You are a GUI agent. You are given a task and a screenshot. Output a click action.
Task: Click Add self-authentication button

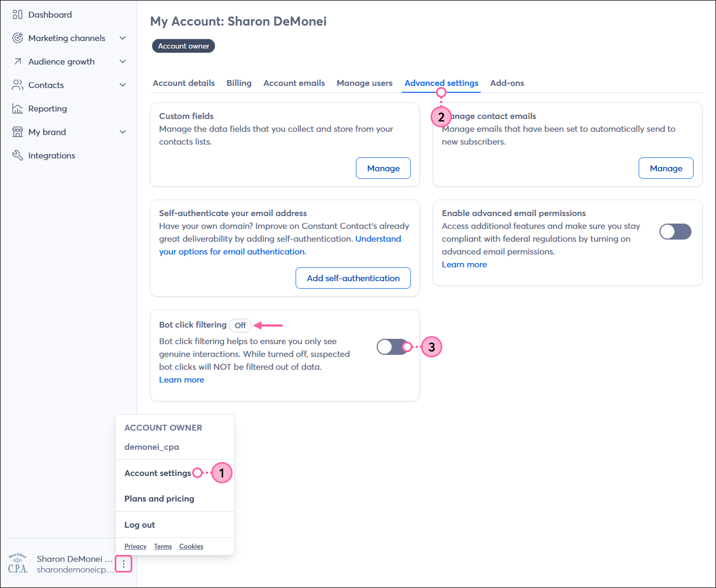(x=353, y=278)
